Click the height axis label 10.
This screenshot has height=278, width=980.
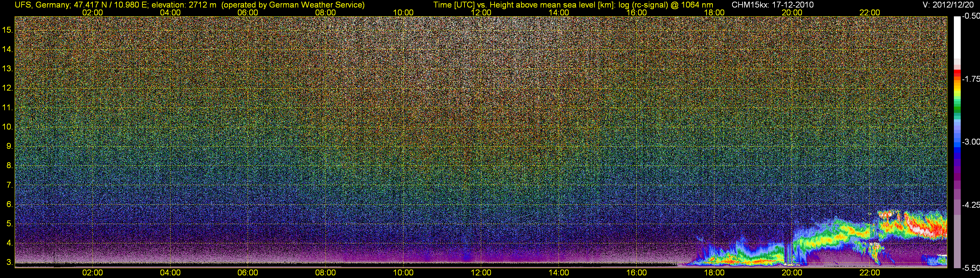pos(7,127)
